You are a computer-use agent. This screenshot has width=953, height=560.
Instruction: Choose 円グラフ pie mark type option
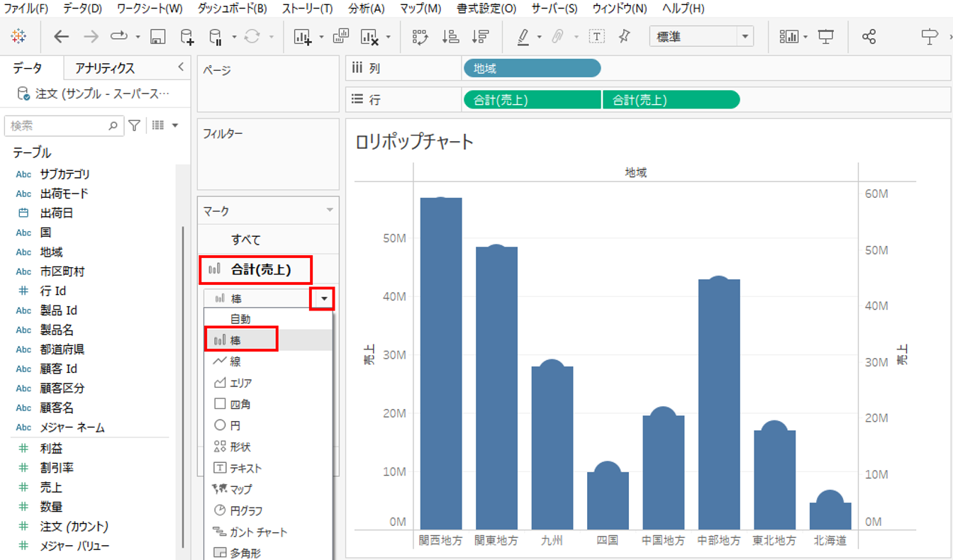(x=268, y=510)
